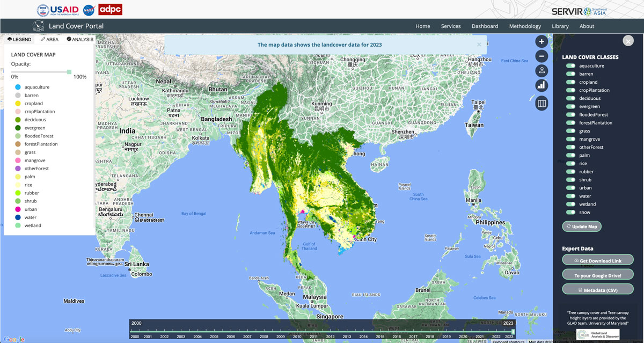Open the Methodology menu item
Viewport: 644px width, 343px height.
click(525, 26)
